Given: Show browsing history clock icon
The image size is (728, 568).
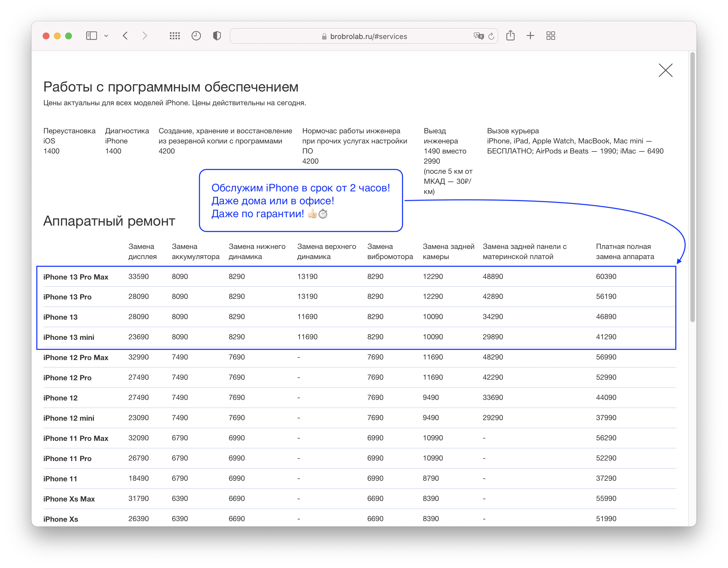Looking at the screenshot, I should [196, 36].
